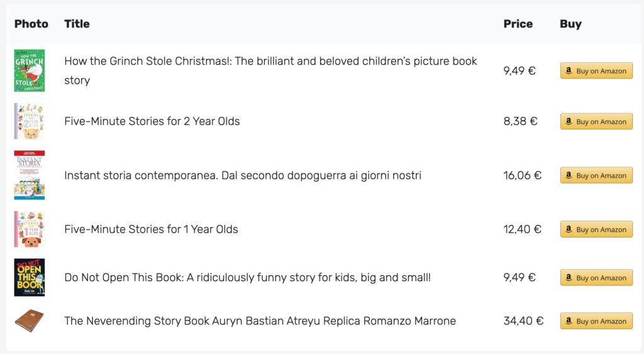
Task: Open the Grinch Stole Christmas cover thumbnail
Action: (29, 70)
